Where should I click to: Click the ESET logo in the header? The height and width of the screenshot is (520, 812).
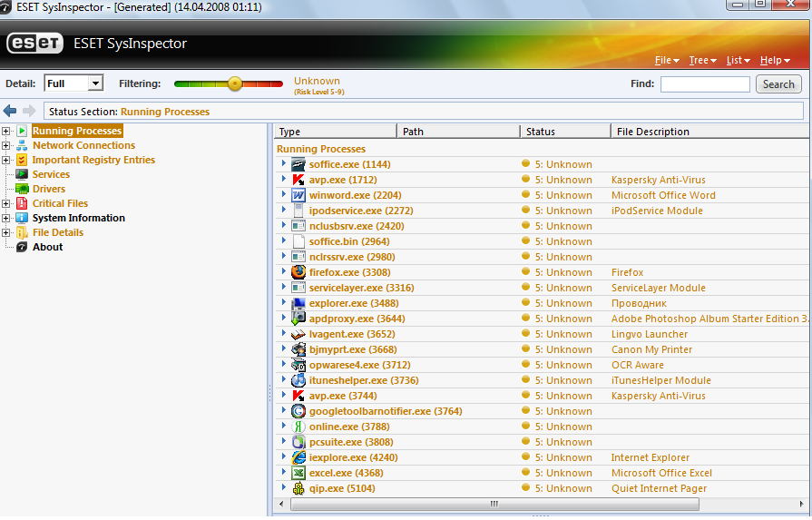[34, 44]
